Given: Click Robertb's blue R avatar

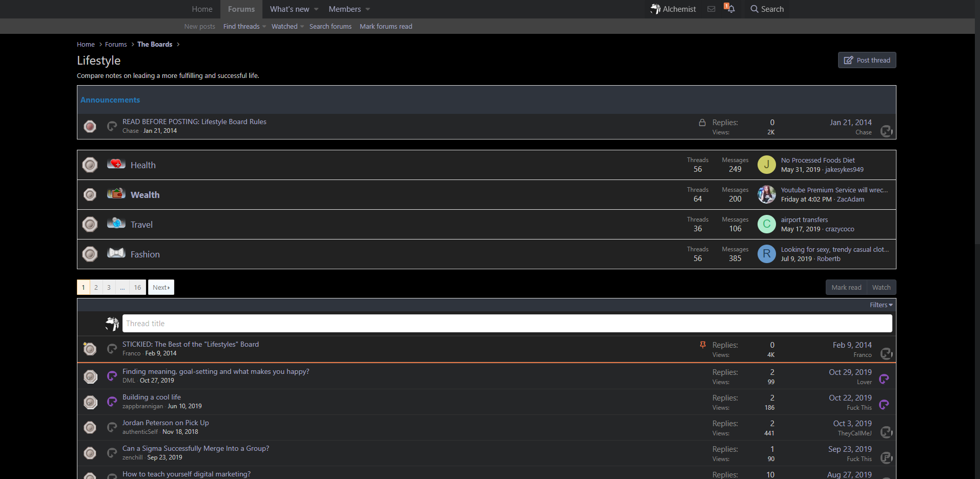Looking at the screenshot, I should pos(767,254).
